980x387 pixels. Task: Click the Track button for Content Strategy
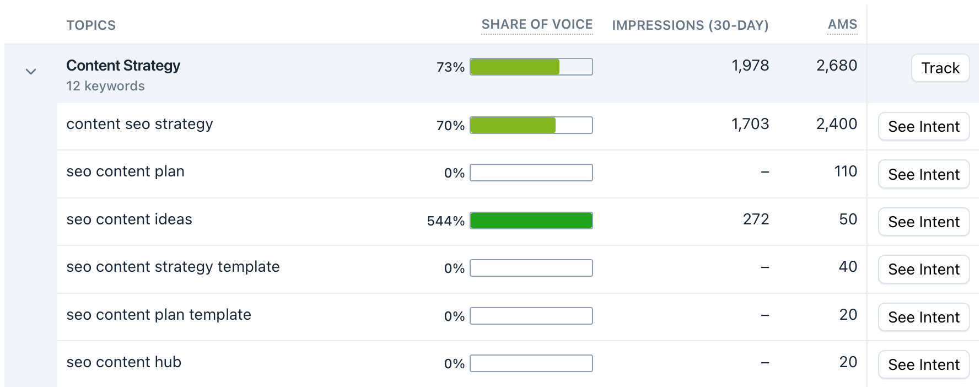tap(940, 68)
